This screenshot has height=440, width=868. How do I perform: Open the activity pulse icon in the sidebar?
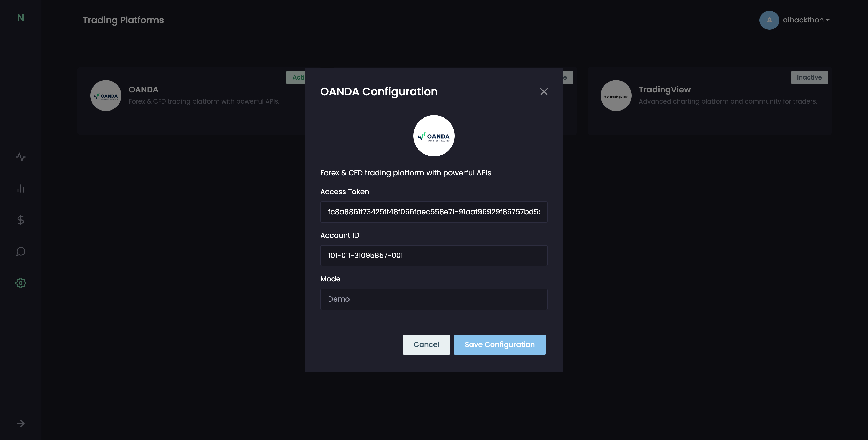21,157
